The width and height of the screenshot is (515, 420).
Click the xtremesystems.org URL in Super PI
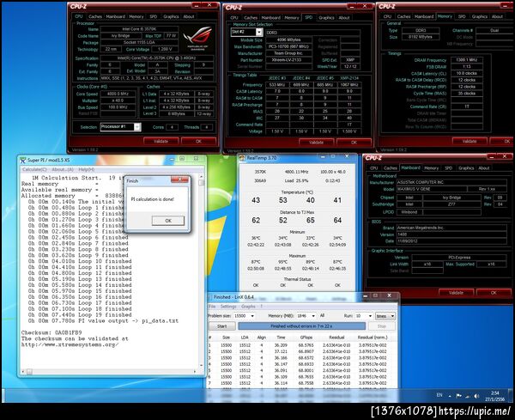pos(70,344)
